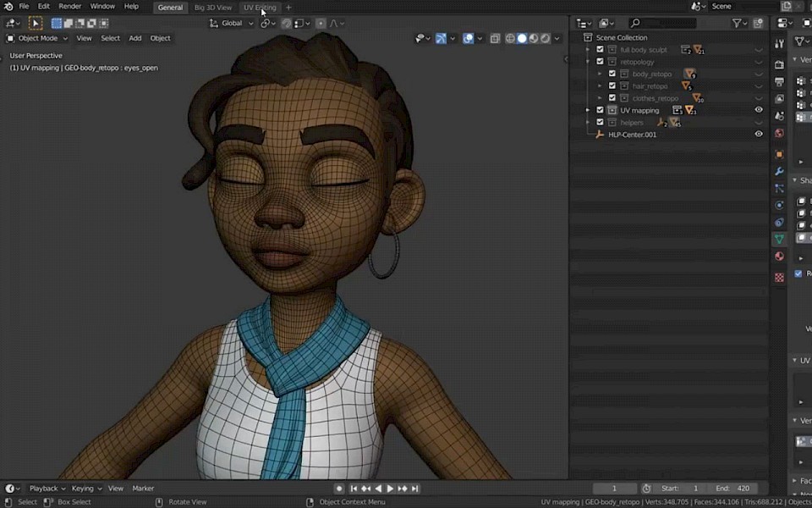Open the Window menu
Viewport: 812px width, 508px height.
point(102,7)
